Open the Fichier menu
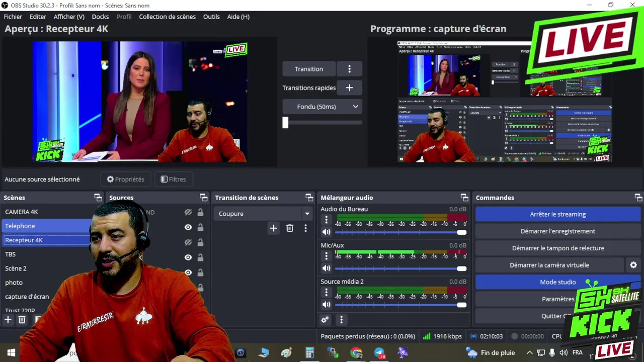Viewport: 644px width, 362px height. coord(13,17)
